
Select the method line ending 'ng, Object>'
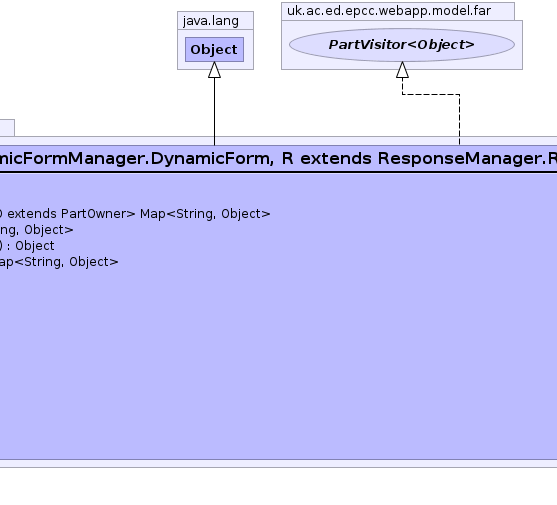click(x=37, y=230)
